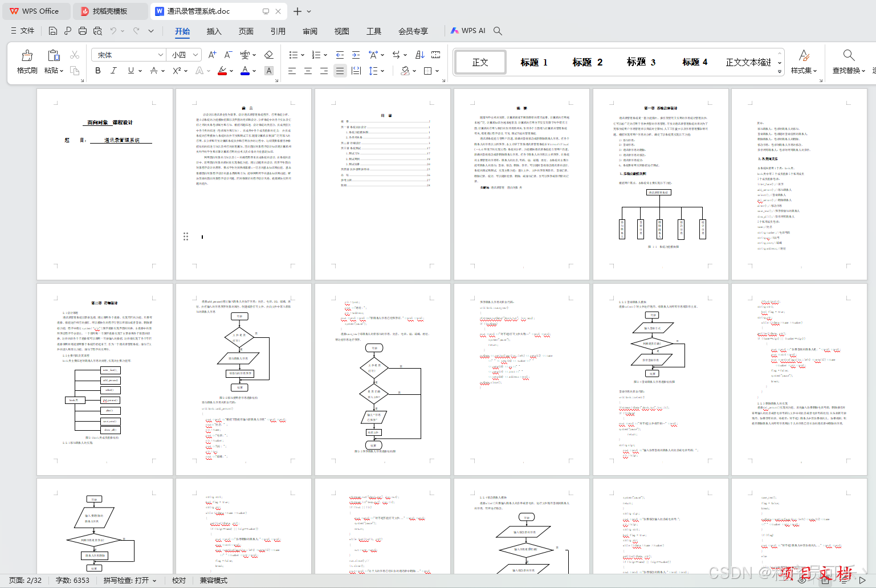
Task: Click the Find and Replace magnifier icon
Action: [x=849, y=55]
